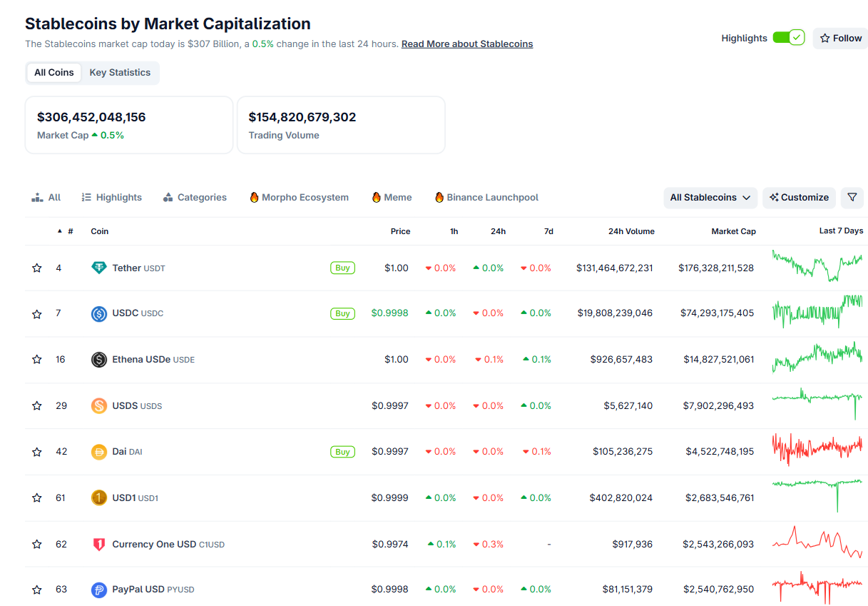The height and width of the screenshot is (606, 868).
Task: Click the Currency One USD logo
Action: tap(99, 544)
